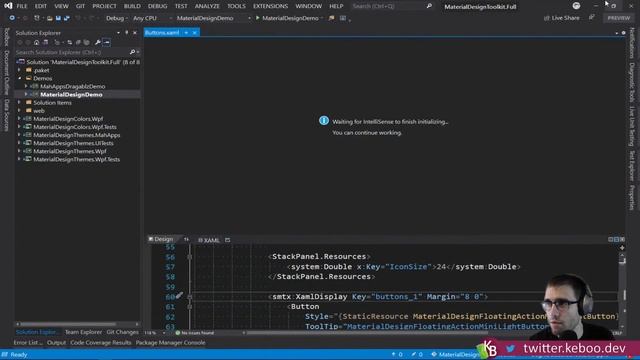Click the send feedback icon beside Live Share
The width and height of the screenshot is (640, 360).
point(591,18)
